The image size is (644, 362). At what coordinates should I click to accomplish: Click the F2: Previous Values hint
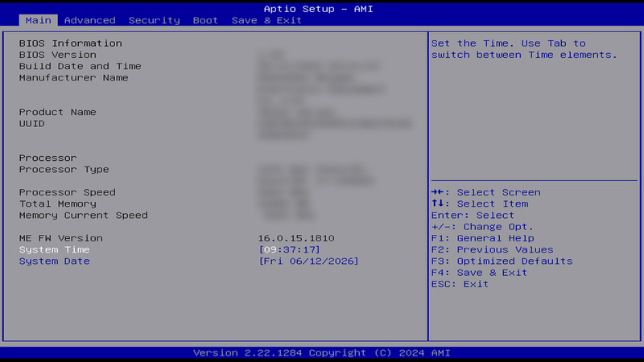(493, 250)
